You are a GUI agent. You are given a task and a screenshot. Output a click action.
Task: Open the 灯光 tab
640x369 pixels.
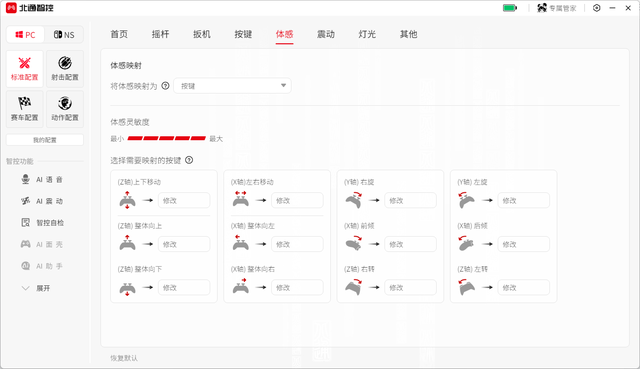click(367, 34)
